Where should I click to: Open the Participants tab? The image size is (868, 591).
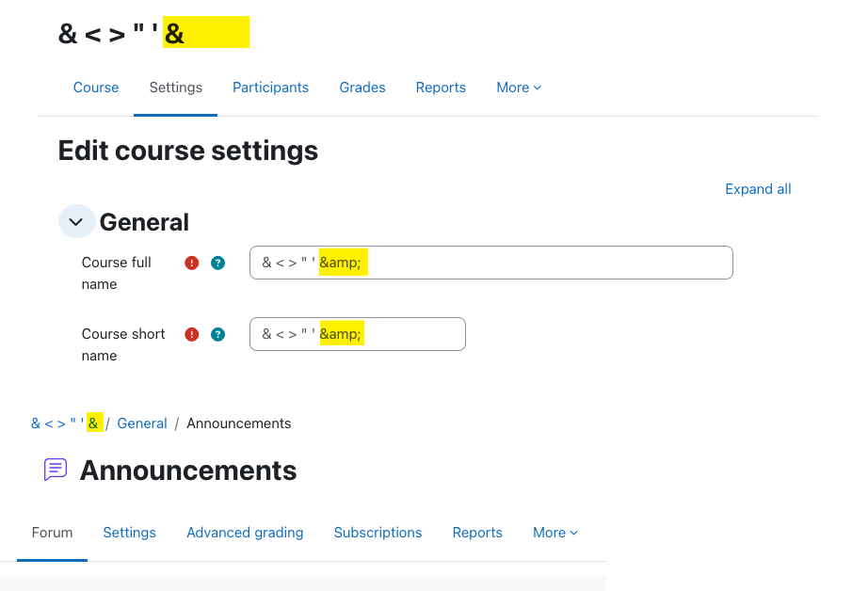pos(271,88)
